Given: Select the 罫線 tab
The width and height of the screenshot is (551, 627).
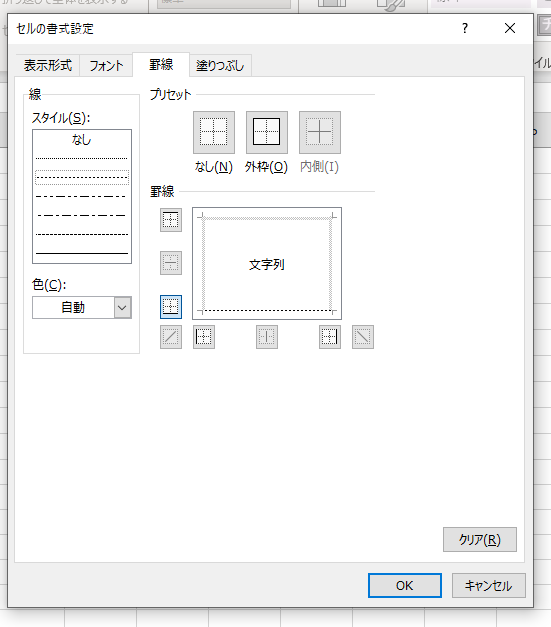Looking at the screenshot, I should (x=161, y=64).
